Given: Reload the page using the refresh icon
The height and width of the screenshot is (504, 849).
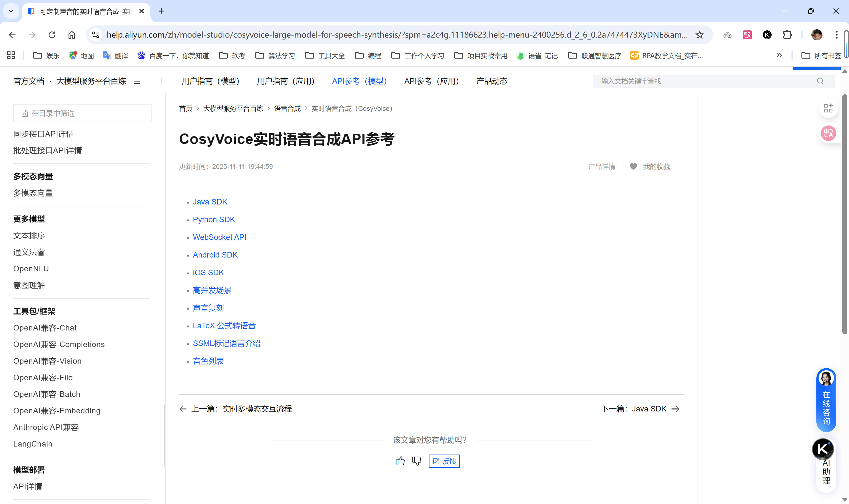Looking at the screenshot, I should (x=52, y=35).
